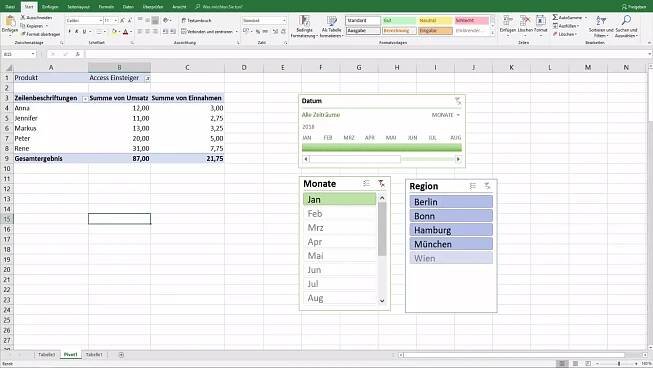Apply the Neutral cell style
Viewport: 653px width, 368px height.
click(x=435, y=20)
